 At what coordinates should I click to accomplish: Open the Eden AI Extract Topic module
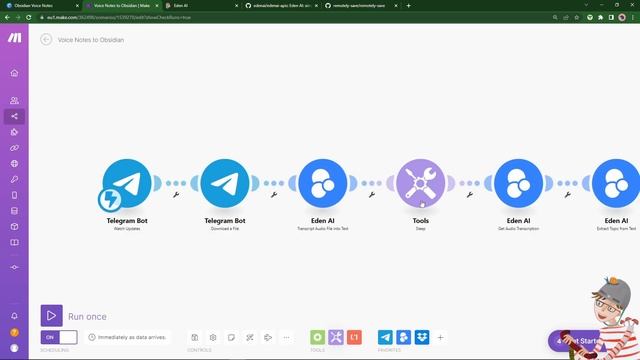click(x=616, y=183)
